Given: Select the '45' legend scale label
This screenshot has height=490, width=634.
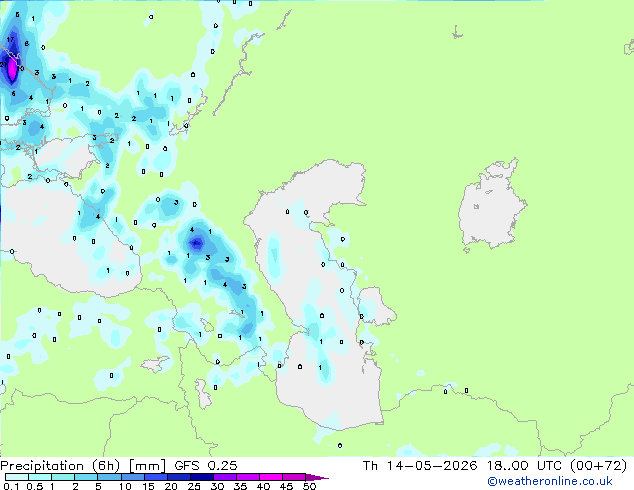Looking at the screenshot, I should (x=286, y=486).
